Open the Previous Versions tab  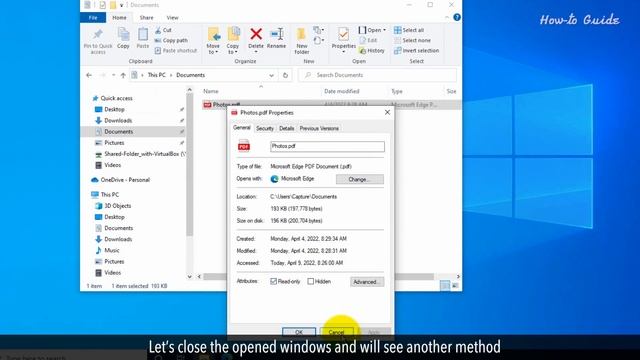(319, 129)
